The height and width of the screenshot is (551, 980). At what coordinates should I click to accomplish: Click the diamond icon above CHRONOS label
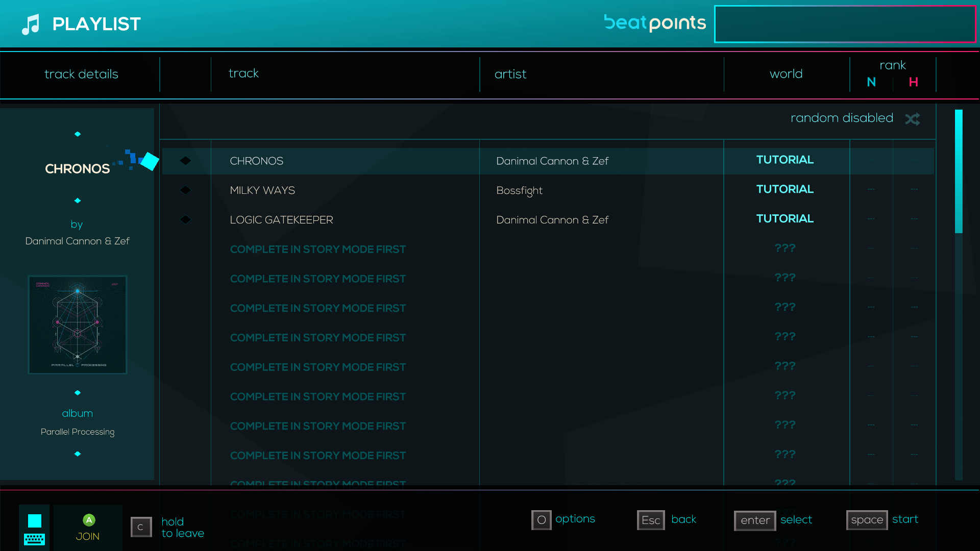(79, 134)
